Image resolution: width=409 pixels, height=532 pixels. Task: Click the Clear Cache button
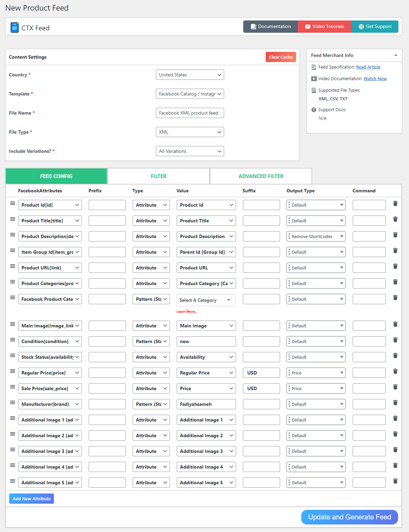tap(280, 57)
